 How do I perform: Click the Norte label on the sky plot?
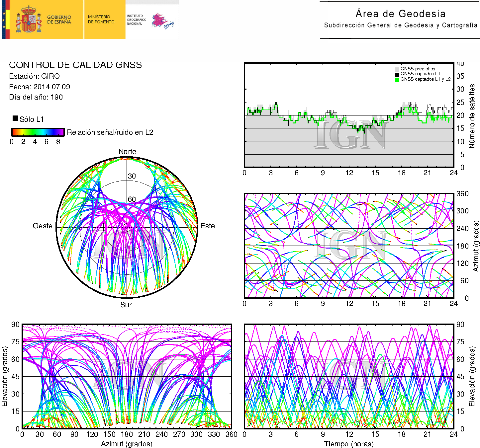click(x=127, y=152)
